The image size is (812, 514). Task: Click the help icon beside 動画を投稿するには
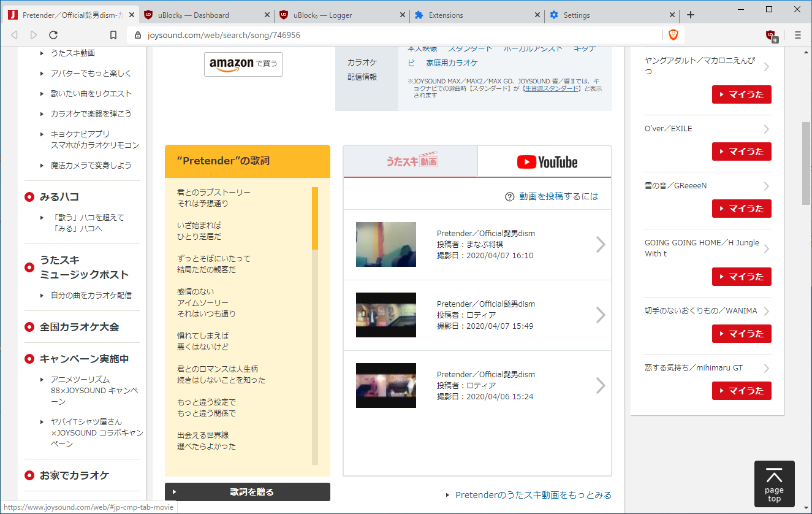[509, 197]
